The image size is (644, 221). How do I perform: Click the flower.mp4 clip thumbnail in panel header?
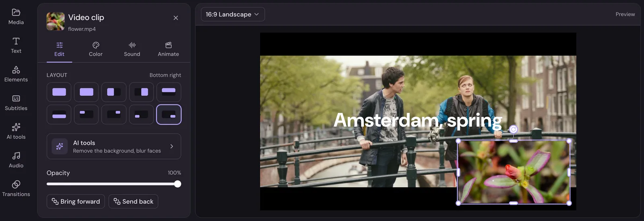tap(56, 21)
